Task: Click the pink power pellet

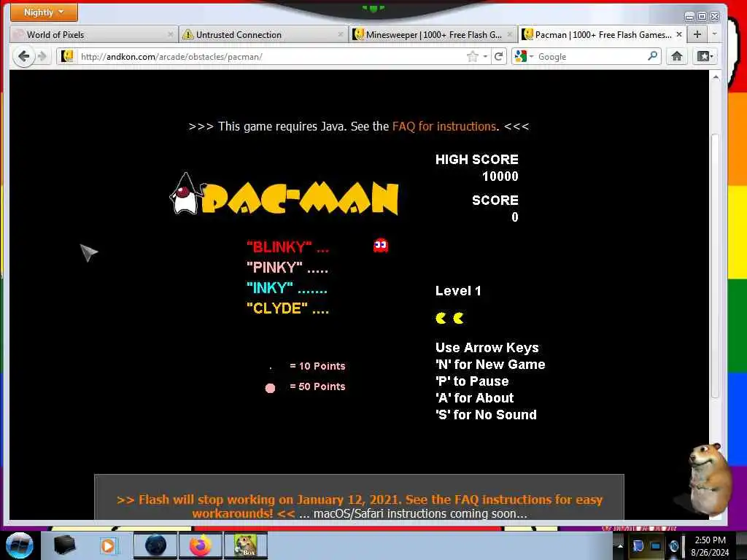Action: (270, 388)
